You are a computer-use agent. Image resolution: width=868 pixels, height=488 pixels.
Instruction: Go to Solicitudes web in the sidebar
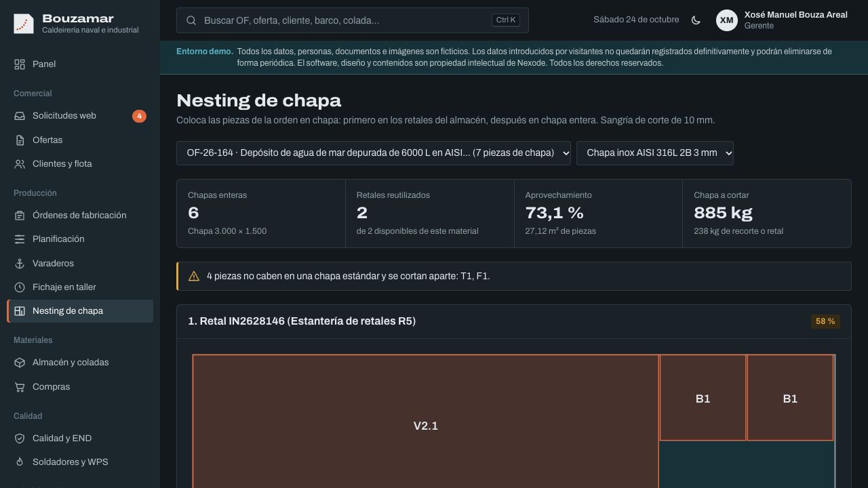80,116
